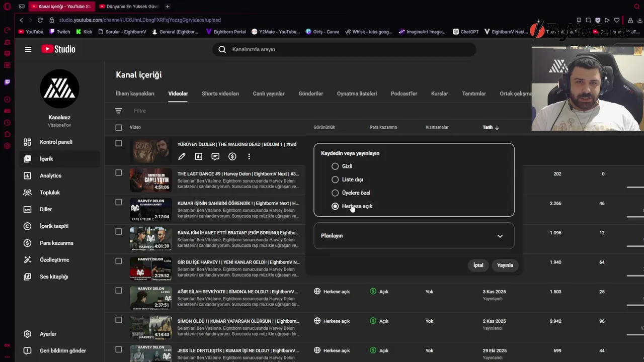Click the Geri bildirim gönder icon
Viewport: 644px width, 362px height.
tap(28, 350)
